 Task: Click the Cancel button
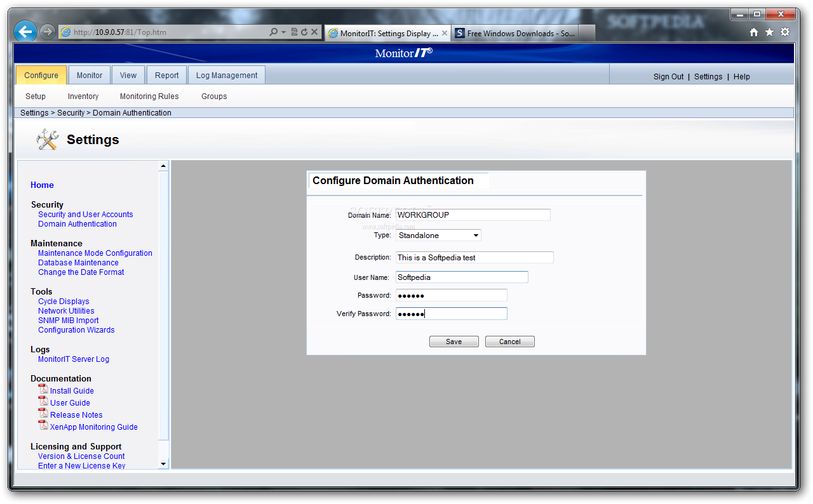pos(510,342)
